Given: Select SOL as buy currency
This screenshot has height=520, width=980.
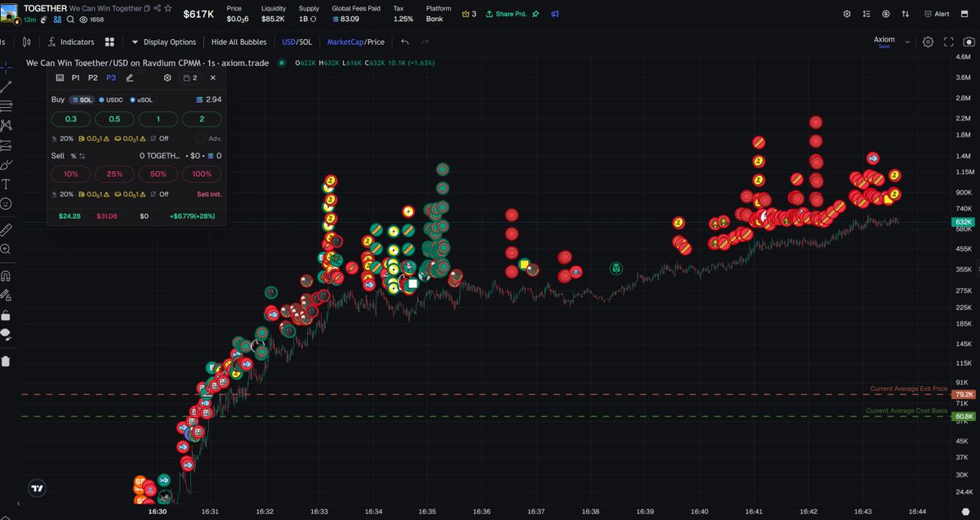Looking at the screenshot, I should pos(82,100).
